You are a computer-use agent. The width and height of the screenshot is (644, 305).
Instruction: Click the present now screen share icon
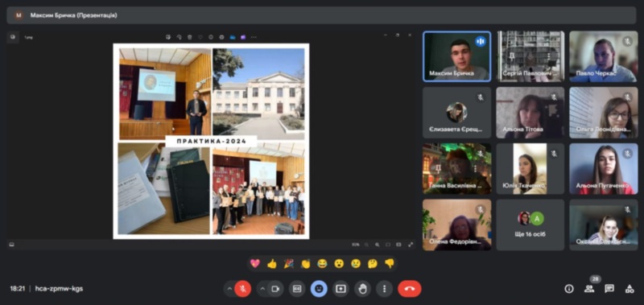coord(341,289)
